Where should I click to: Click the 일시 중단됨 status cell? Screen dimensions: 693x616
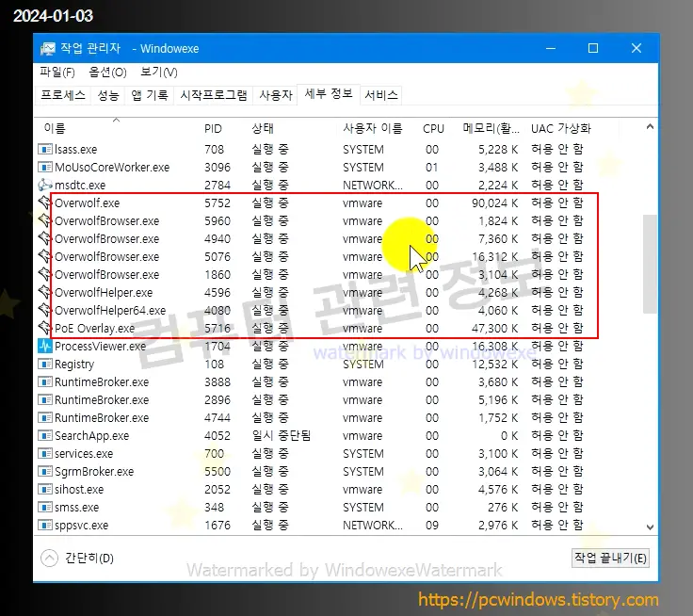click(282, 435)
